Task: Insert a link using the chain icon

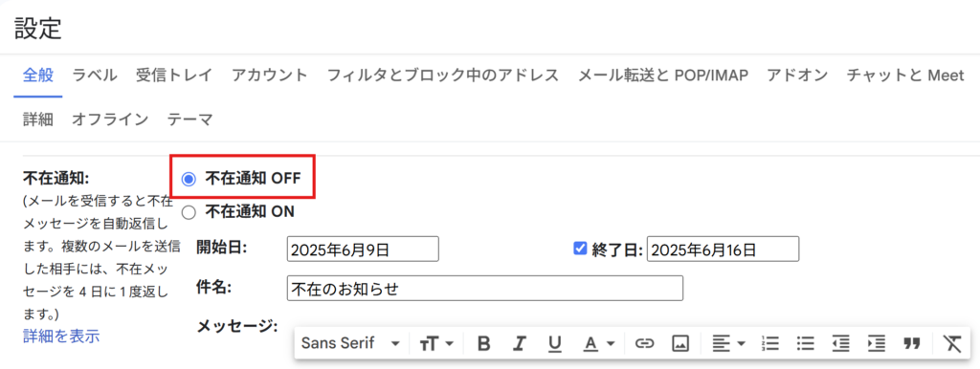Action: (644, 343)
